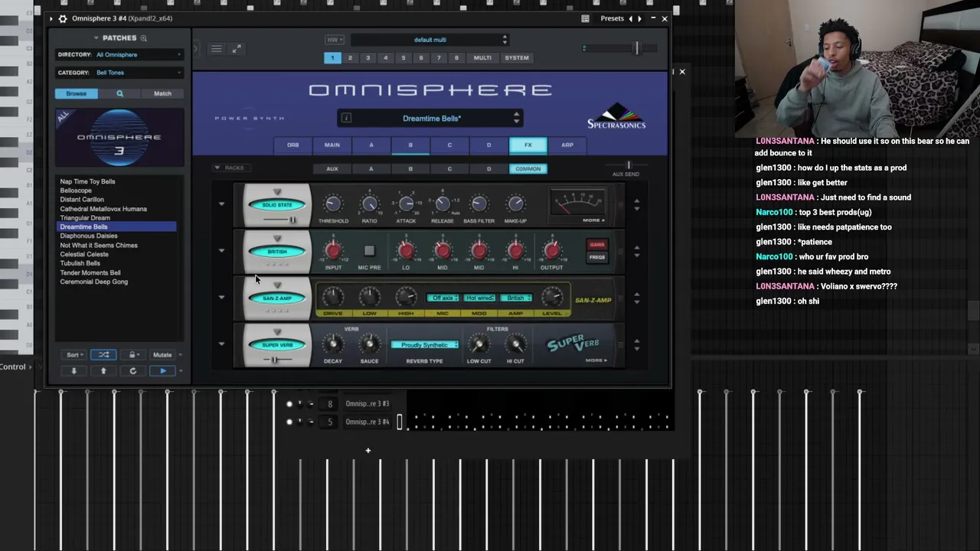
Task: Adjust the Output knob on British EQ
Action: [x=552, y=250]
